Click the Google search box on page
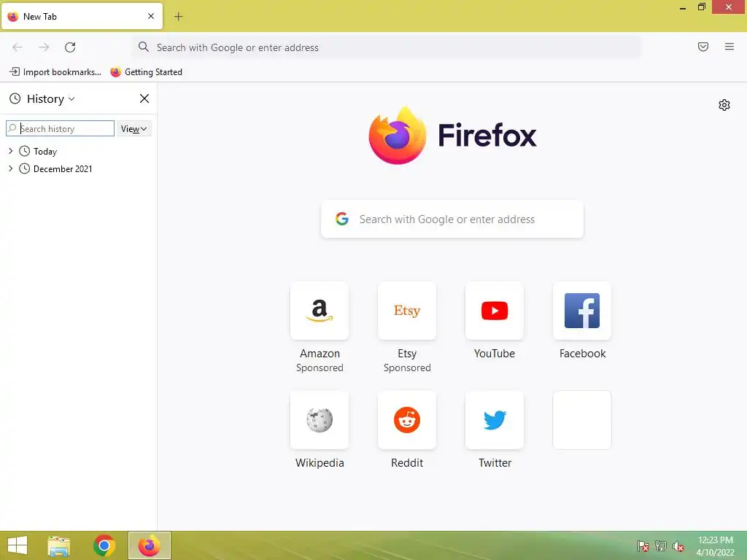The height and width of the screenshot is (560, 747). coord(452,219)
